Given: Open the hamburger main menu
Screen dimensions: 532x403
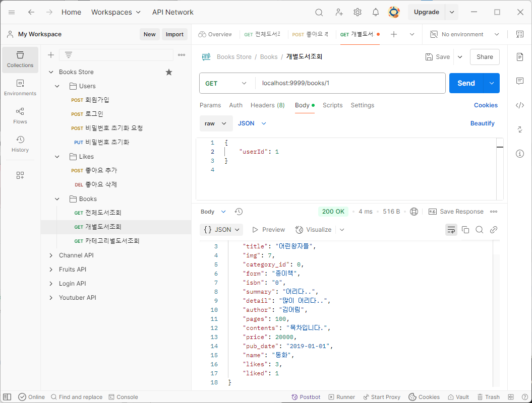Looking at the screenshot, I should pos(12,12).
